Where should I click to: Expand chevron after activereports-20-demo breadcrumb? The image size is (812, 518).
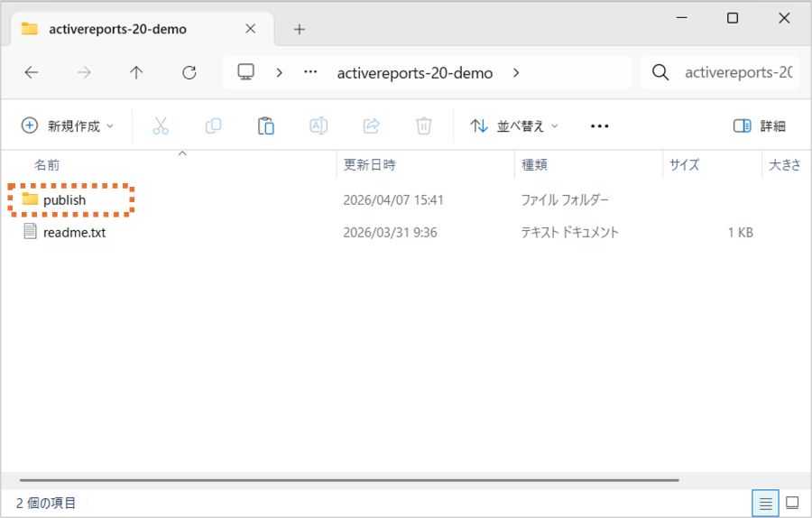(x=516, y=72)
